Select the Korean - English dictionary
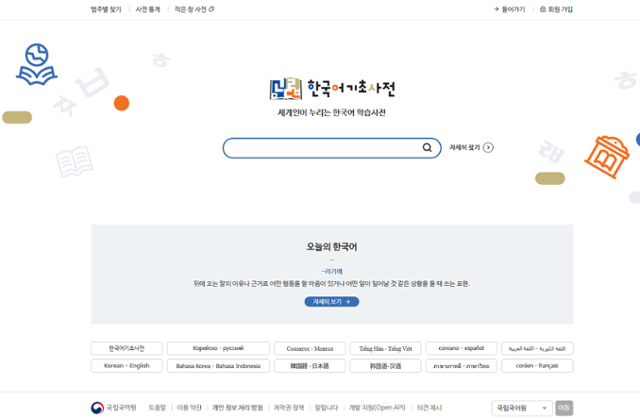Screen dimensions: 640x418 (127, 366)
